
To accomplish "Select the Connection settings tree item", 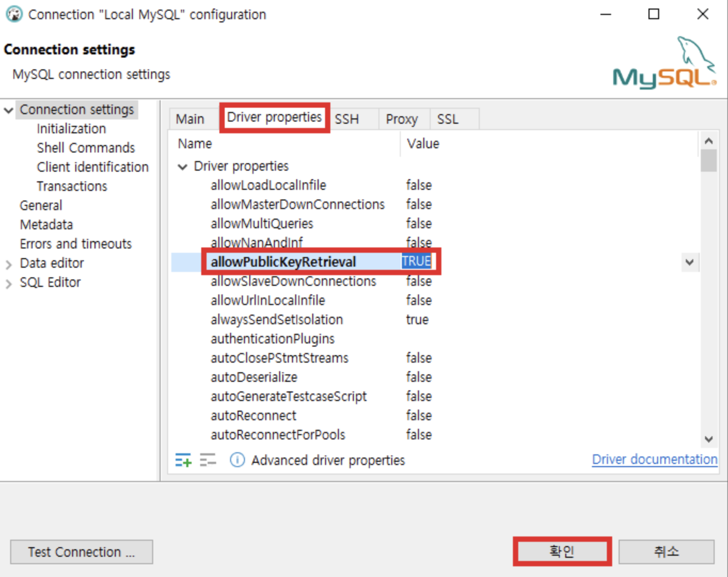I will coord(77,109).
